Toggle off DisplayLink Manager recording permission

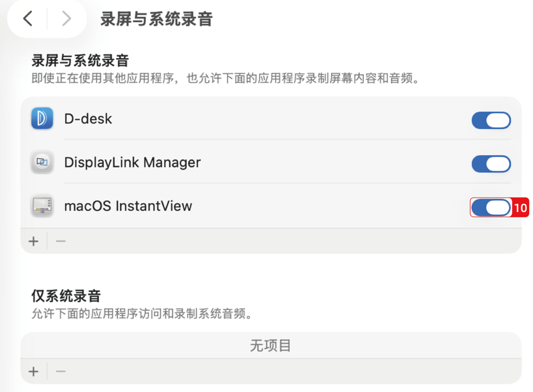point(491,164)
